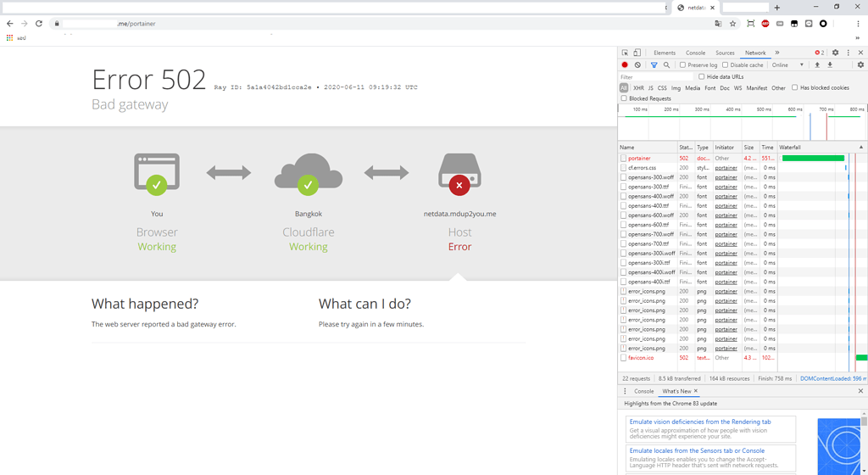
Task: Check the Blocked Requests checkbox
Action: click(624, 98)
